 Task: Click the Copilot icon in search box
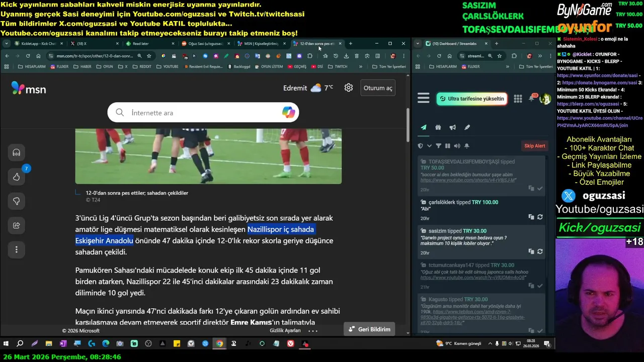point(288,113)
